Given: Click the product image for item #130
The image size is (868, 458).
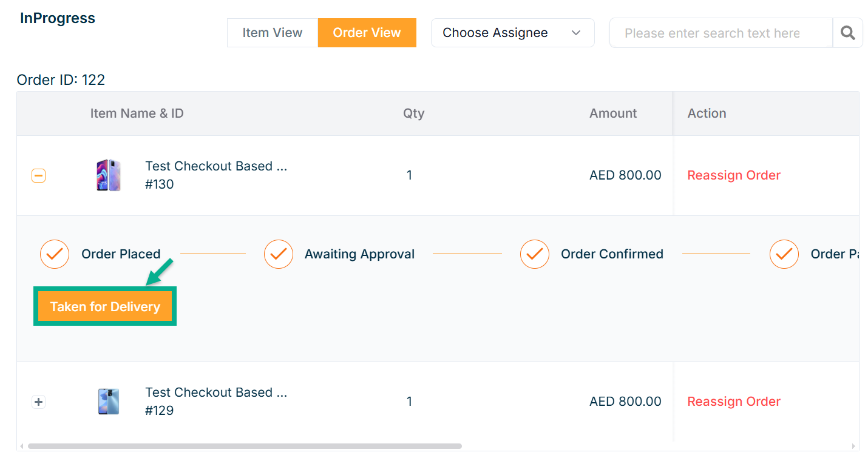Looking at the screenshot, I should (x=109, y=175).
